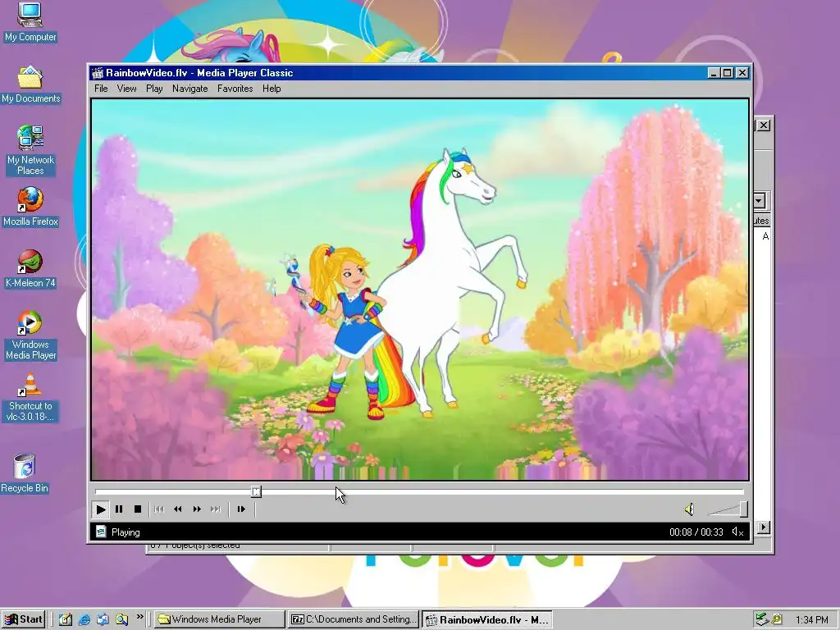
Task: Click the Playing status text
Action: point(126,532)
